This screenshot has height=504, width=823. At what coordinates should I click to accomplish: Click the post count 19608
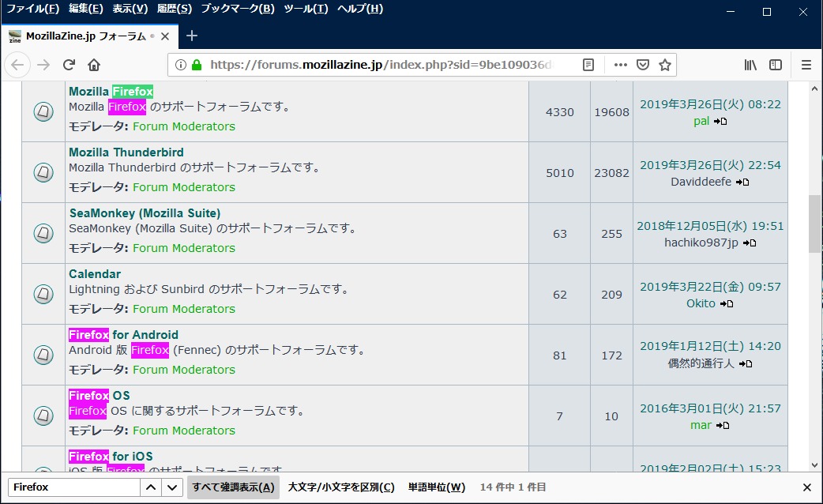(x=611, y=112)
